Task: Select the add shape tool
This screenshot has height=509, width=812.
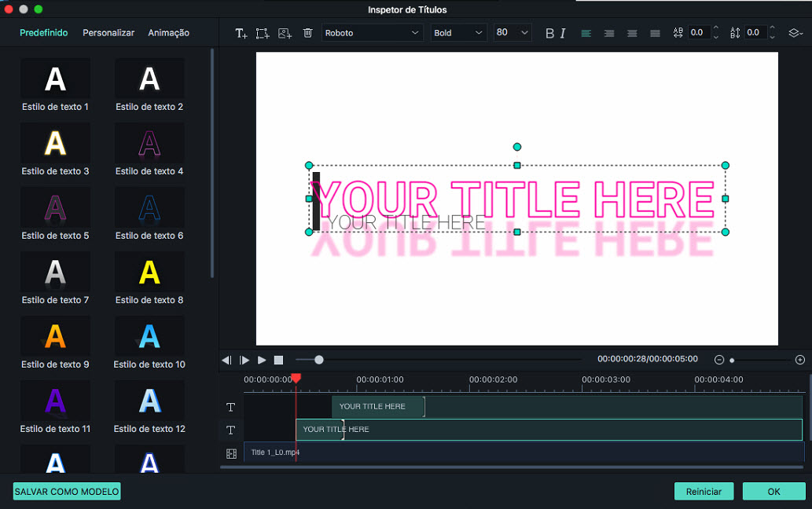Action: [263, 33]
